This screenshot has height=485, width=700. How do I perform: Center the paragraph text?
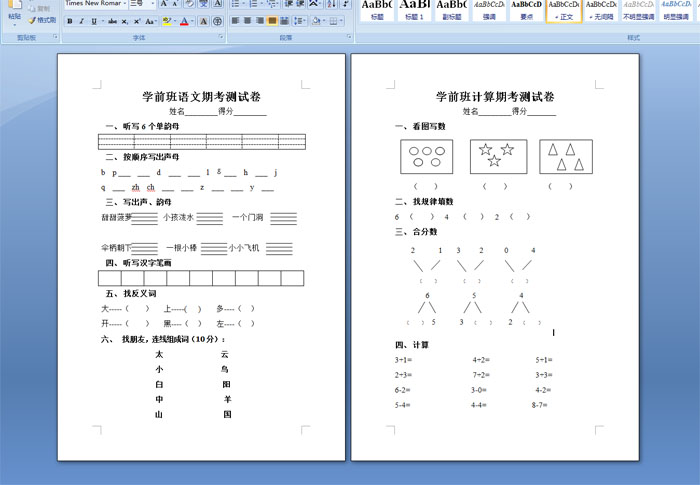click(x=247, y=21)
